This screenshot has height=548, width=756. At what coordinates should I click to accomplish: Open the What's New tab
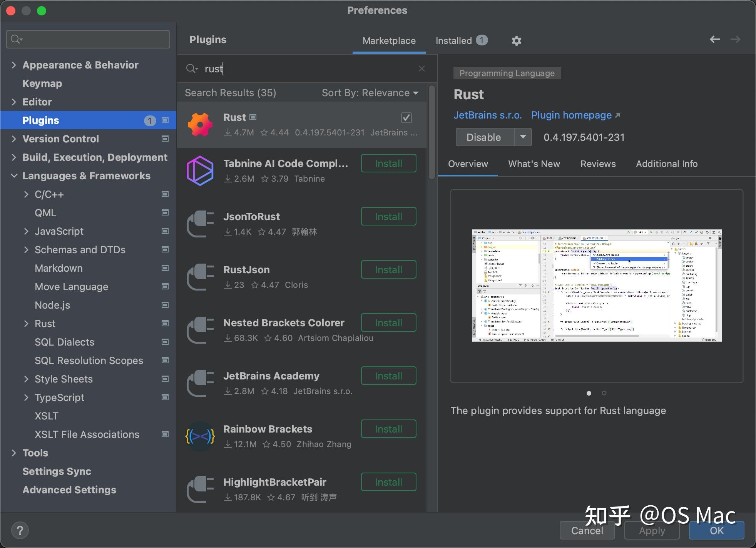tap(534, 164)
